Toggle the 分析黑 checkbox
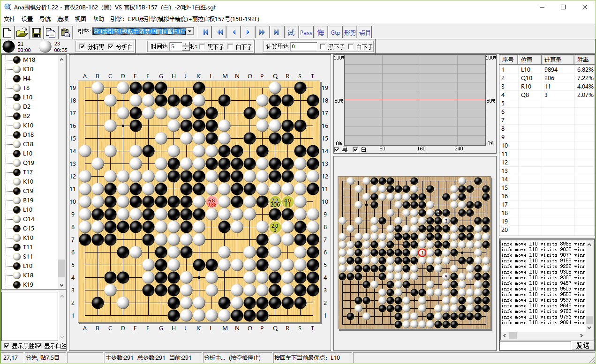This screenshot has height=364, width=596. click(x=83, y=47)
